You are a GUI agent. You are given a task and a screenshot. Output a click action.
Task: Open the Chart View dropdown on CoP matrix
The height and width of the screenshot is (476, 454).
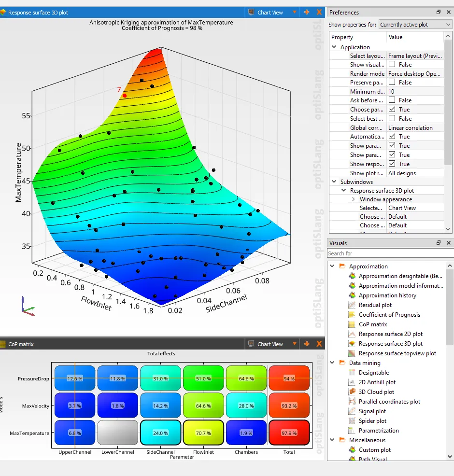click(x=295, y=344)
